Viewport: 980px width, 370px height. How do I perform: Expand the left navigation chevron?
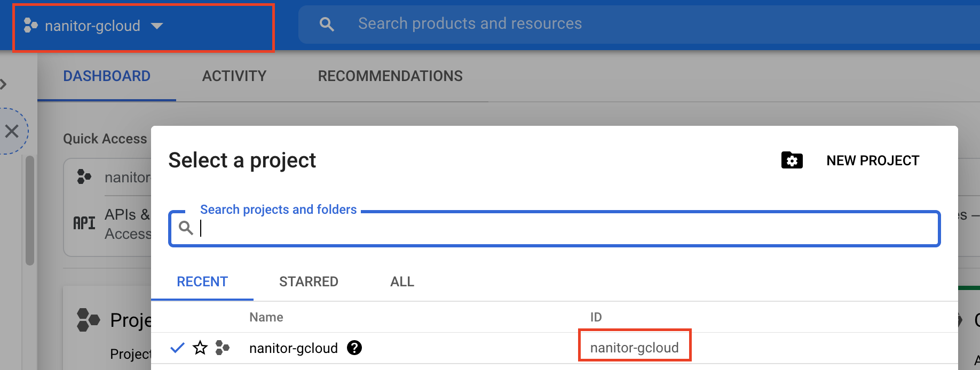4,84
